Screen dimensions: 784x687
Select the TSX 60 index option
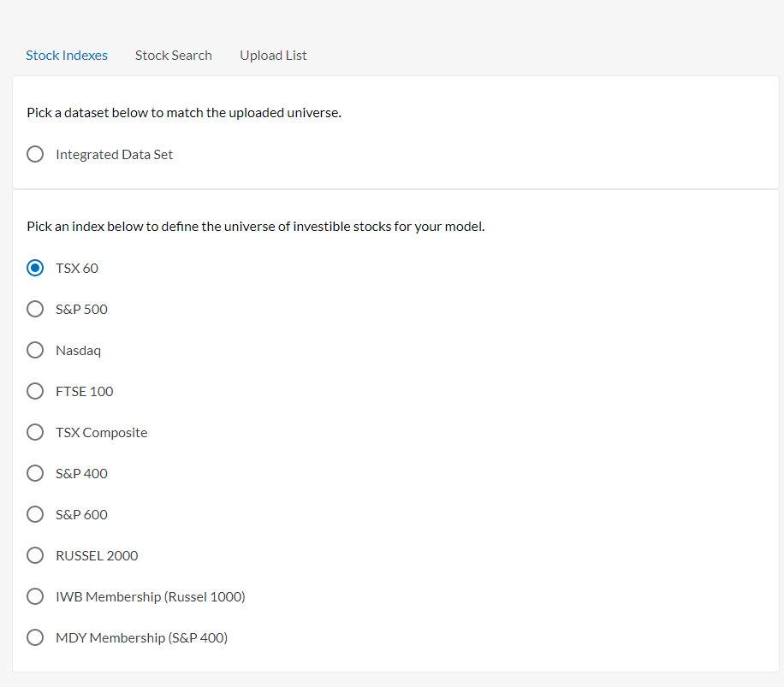35,268
